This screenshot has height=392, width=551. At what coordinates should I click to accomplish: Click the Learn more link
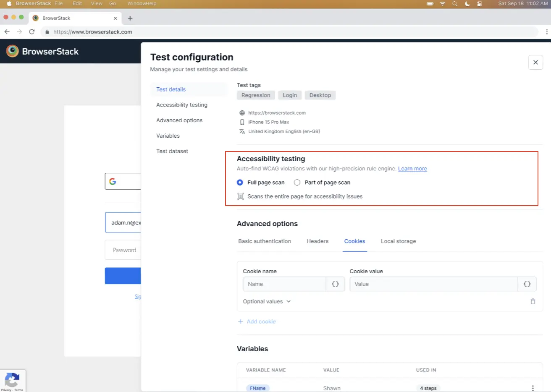412,168
